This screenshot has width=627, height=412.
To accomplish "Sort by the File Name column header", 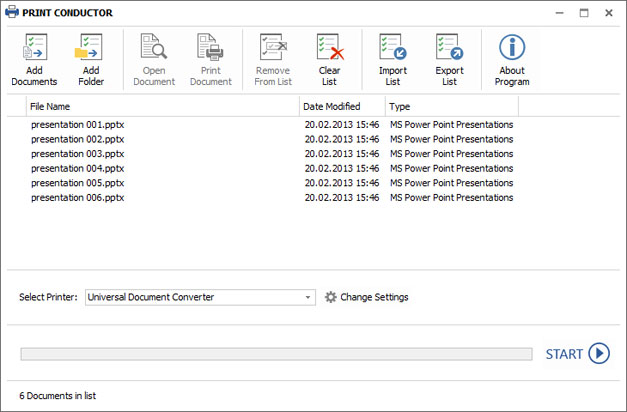I will click(163, 106).
